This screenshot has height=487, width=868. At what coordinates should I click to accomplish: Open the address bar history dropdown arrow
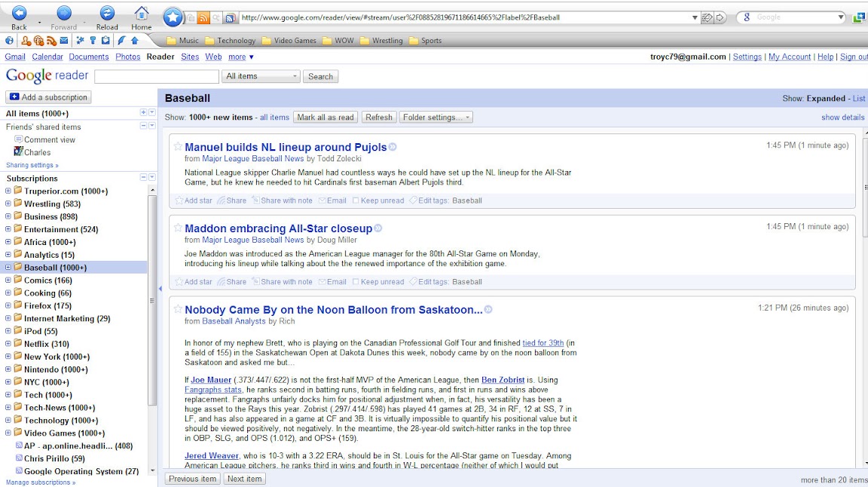click(695, 18)
